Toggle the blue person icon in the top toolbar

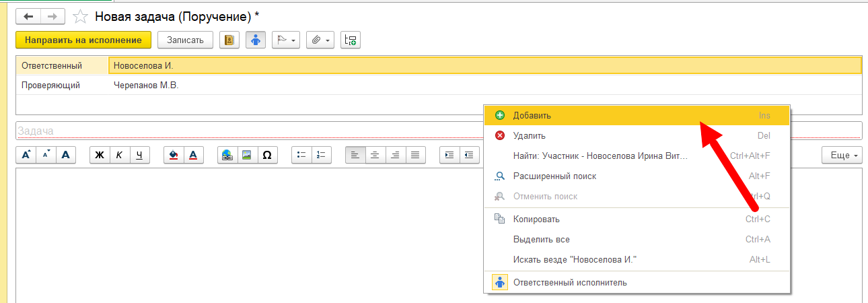point(255,40)
